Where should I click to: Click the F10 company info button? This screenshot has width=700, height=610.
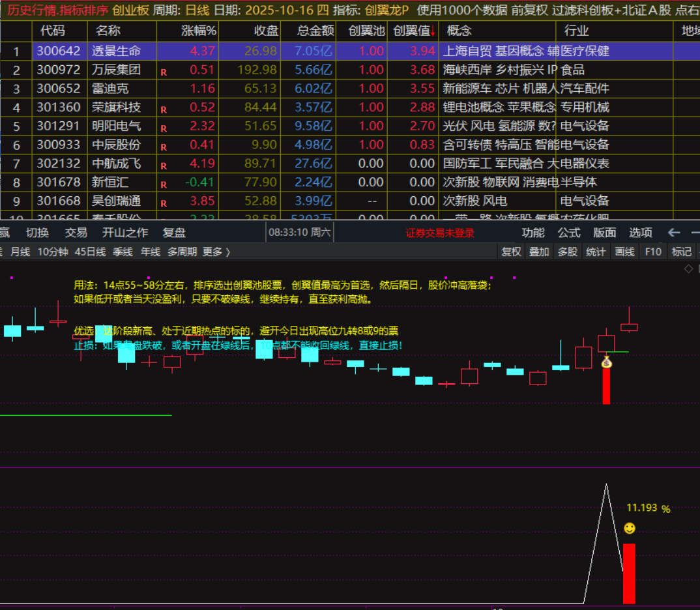[x=653, y=252]
